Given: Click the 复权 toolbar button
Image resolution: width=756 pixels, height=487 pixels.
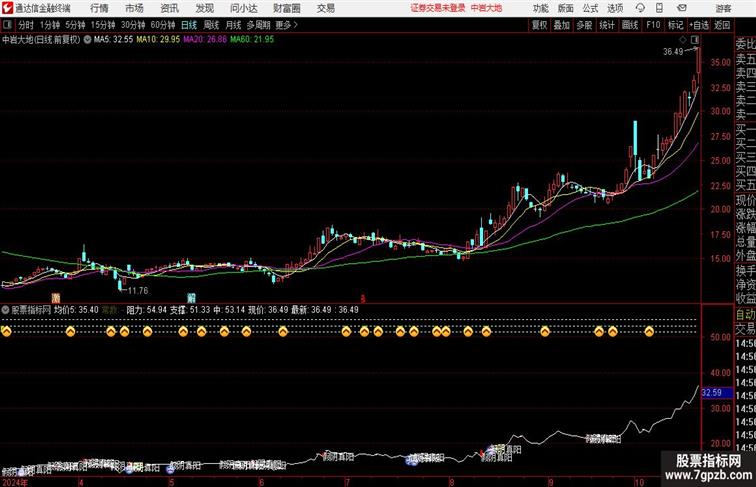Looking at the screenshot, I should (540, 25).
